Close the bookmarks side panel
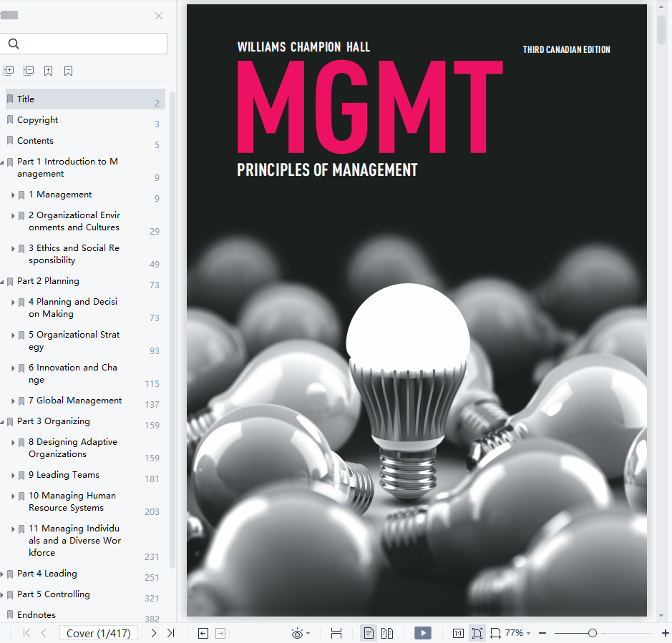Image resolution: width=672 pixels, height=643 pixels. (x=159, y=16)
